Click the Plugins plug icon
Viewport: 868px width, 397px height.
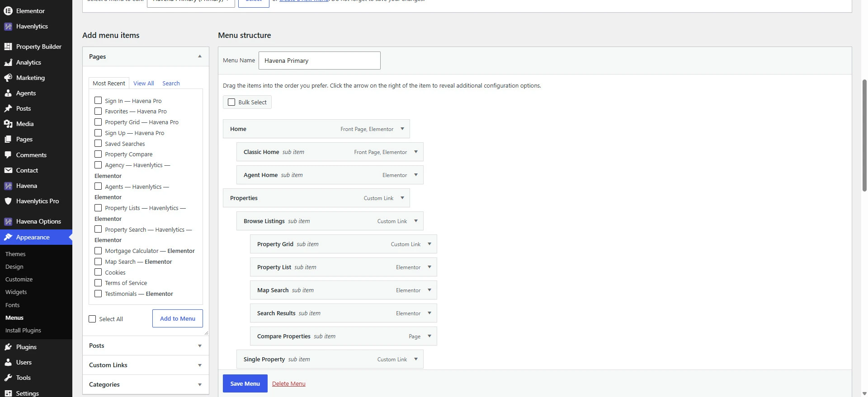(x=8, y=347)
